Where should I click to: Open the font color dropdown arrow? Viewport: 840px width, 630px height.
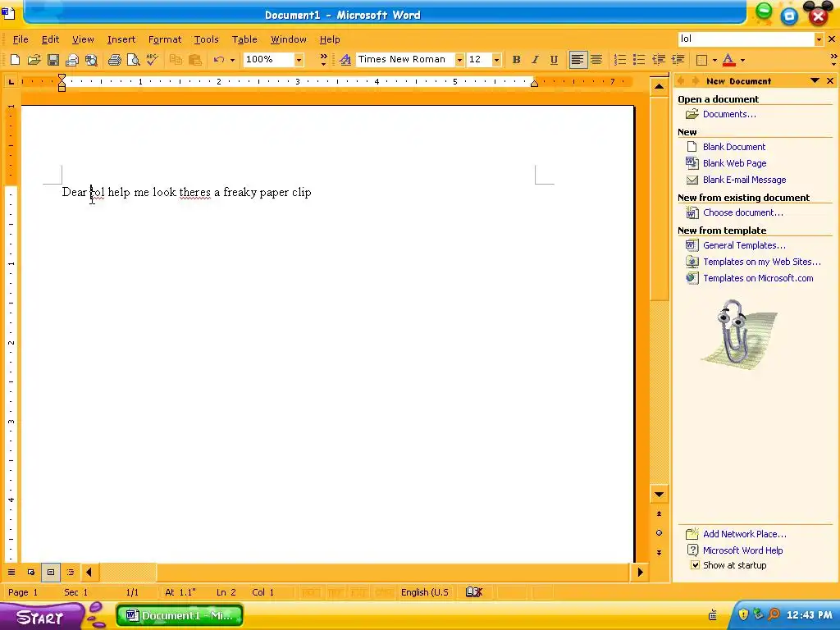coord(742,59)
